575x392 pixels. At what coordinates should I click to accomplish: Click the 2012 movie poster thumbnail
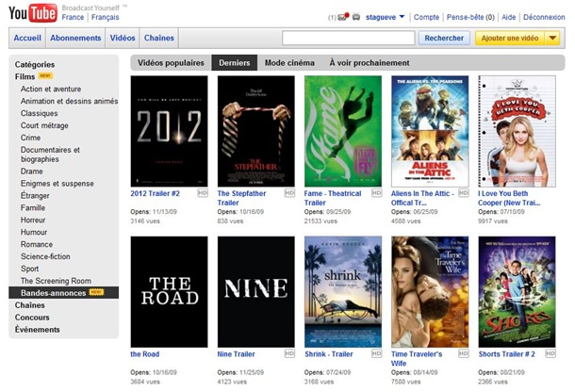(169, 131)
